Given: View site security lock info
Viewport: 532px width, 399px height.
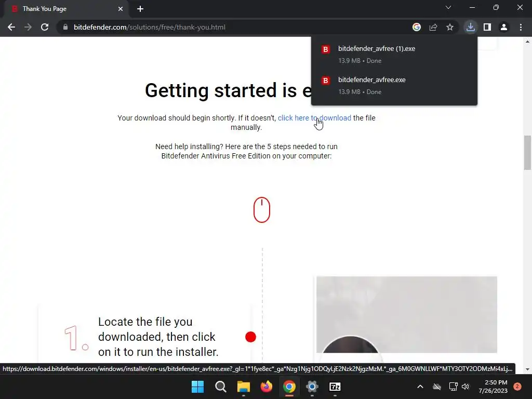Looking at the screenshot, I should point(65,27).
